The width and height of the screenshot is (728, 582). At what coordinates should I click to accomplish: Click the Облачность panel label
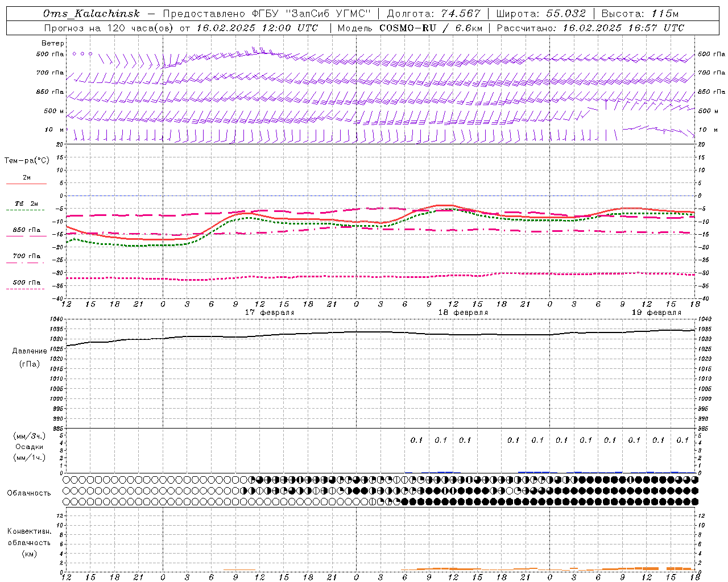click(x=29, y=493)
